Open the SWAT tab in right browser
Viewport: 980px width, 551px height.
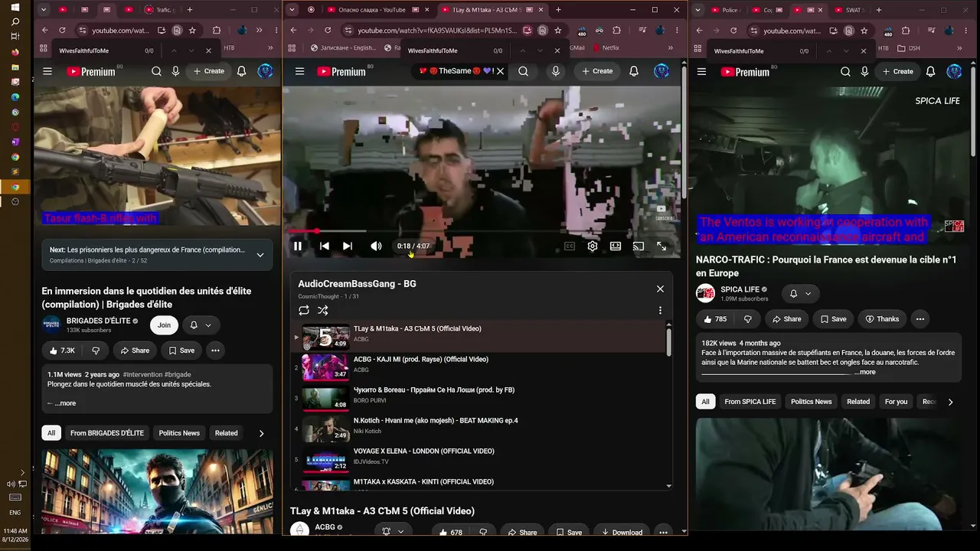tap(848, 10)
